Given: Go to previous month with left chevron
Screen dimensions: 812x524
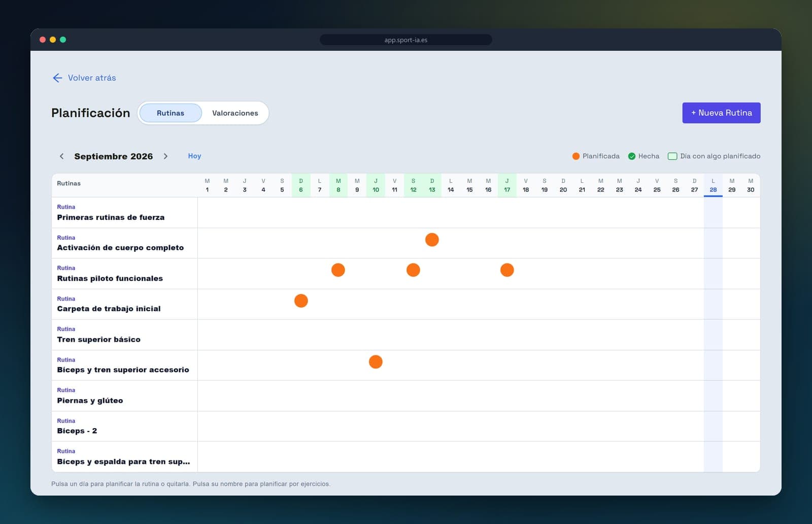Looking at the screenshot, I should pos(61,156).
